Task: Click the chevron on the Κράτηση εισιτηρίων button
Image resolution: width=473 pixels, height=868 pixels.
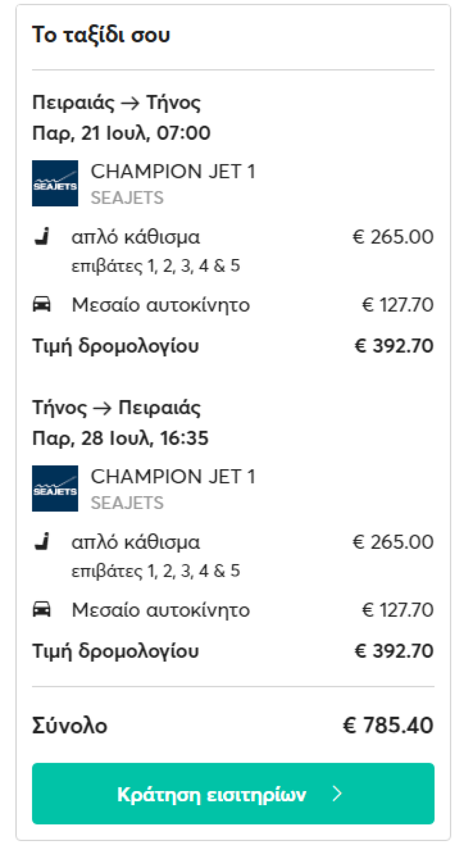Action: click(337, 793)
